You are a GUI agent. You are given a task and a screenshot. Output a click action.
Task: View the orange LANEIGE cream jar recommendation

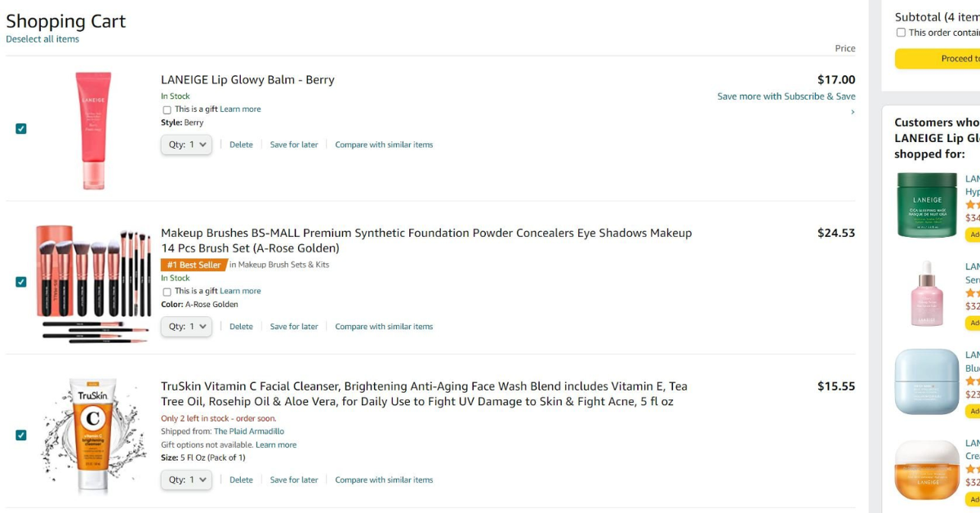pyautogui.click(x=927, y=470)
